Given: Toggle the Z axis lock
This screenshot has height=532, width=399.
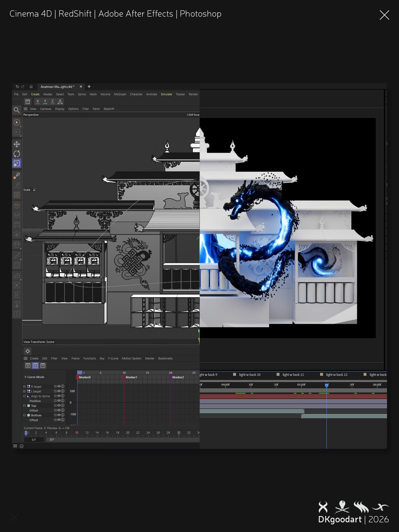Looking at the screenshot, I should 52,102.
